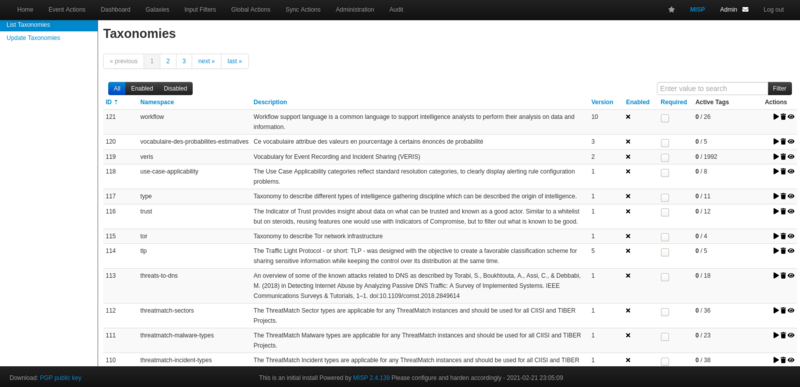View the tlp taxonomy via eye icon
The image size is (800, 387).
[791, 251]
